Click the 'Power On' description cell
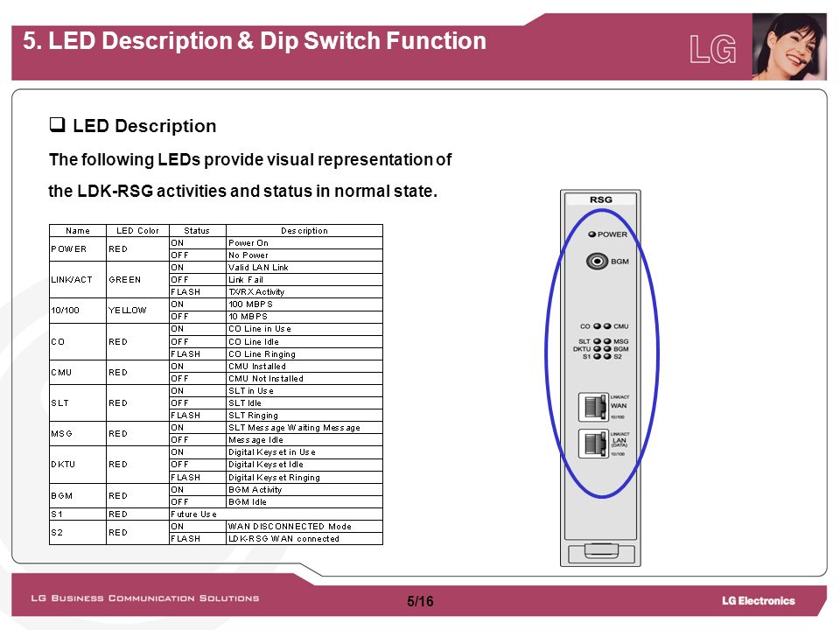 pos(304,242)
